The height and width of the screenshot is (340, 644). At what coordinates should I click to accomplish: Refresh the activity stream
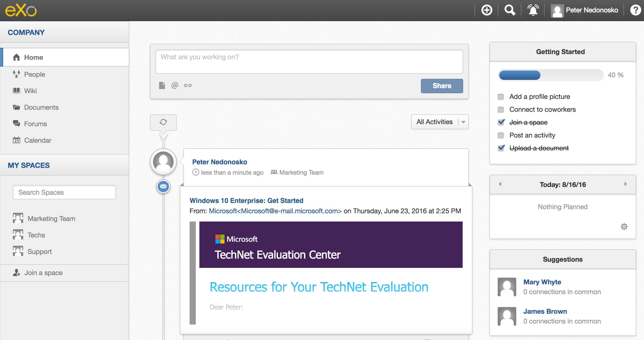[163, 122]
